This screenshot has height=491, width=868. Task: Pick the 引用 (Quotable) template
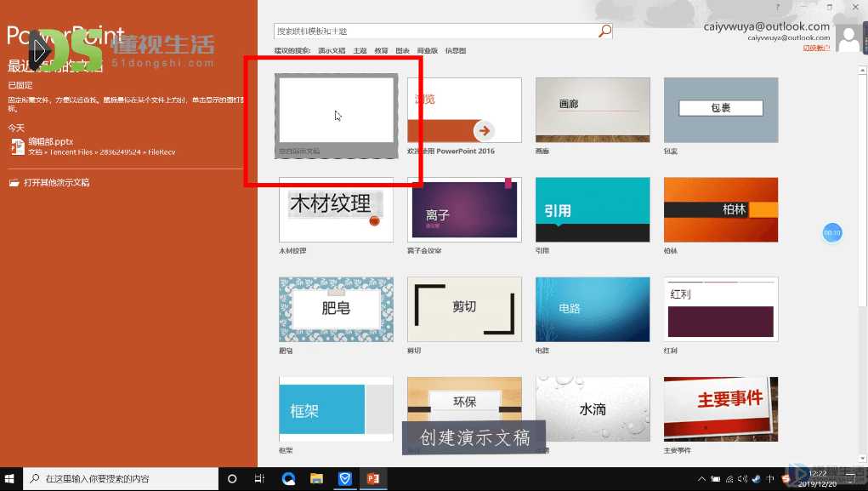coord(593,209)
